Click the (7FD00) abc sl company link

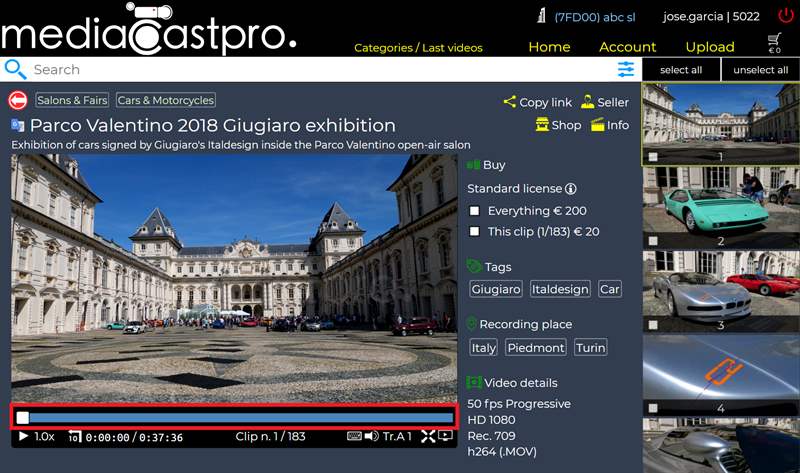595,17
